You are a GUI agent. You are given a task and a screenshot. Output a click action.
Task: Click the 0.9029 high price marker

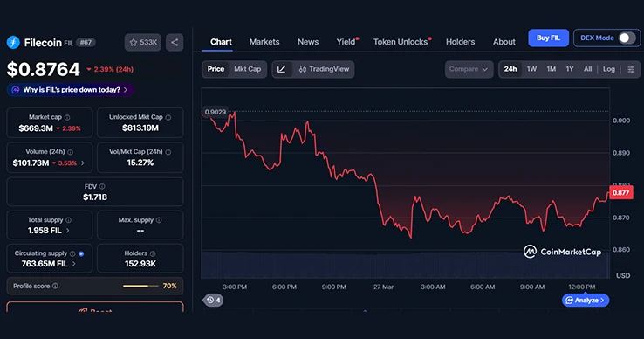[x=216, y=112]
